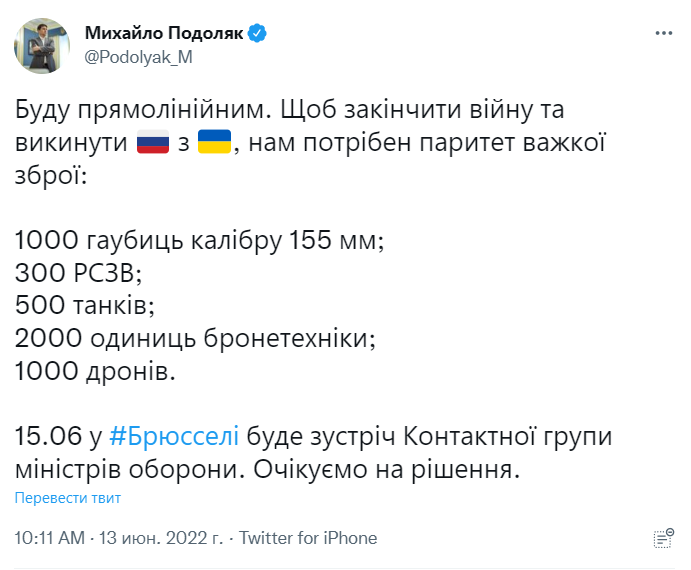Click the line "1000 гаубиць калібру 155 мм"
This screenshot has height=570, width=691.
tap(200, 240)
